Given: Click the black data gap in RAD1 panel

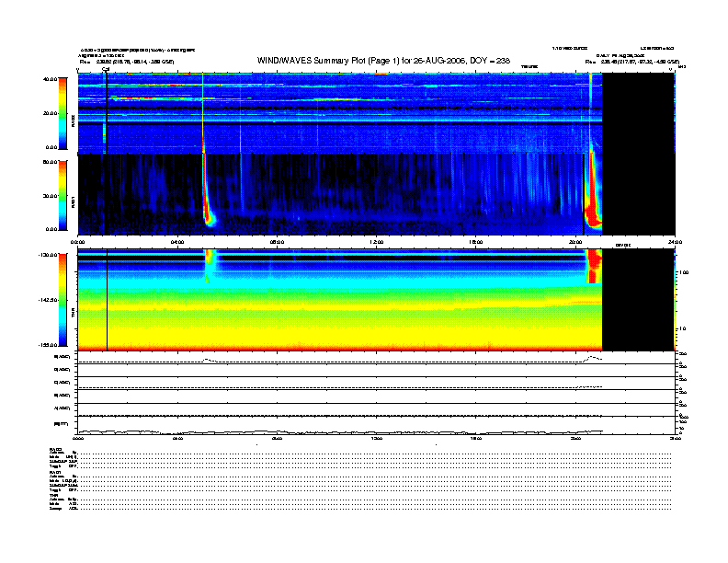Looking at the screenshot, I should tap(639, 194).
